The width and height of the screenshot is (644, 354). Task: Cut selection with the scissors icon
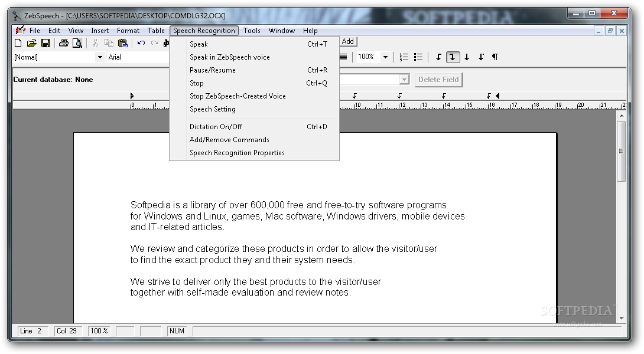click(95, 43)
